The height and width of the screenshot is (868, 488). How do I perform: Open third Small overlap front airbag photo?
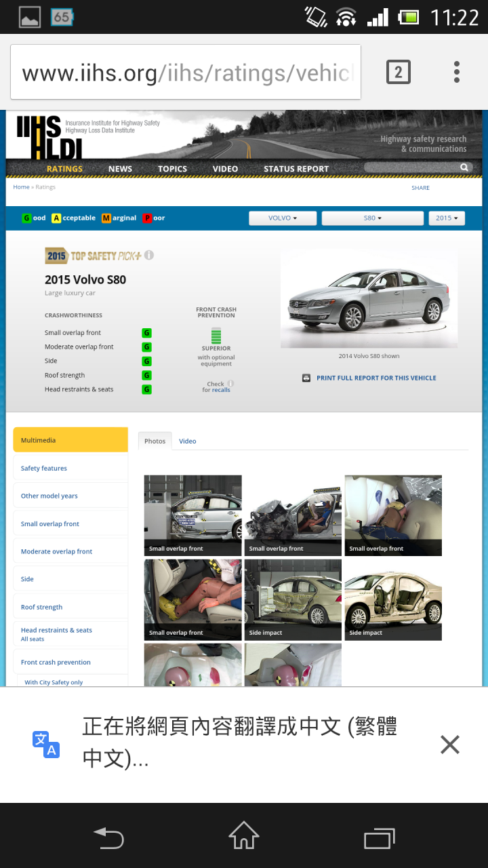[393, 515]
